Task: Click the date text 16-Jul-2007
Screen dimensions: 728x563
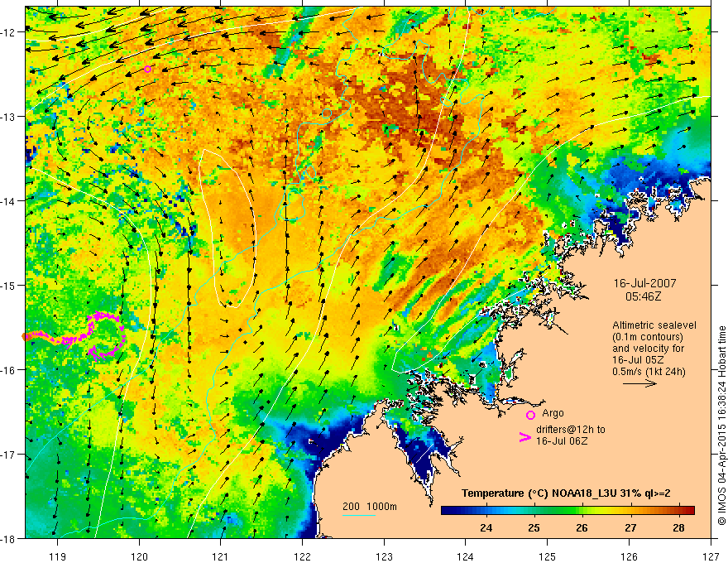Action: point(645,283)
